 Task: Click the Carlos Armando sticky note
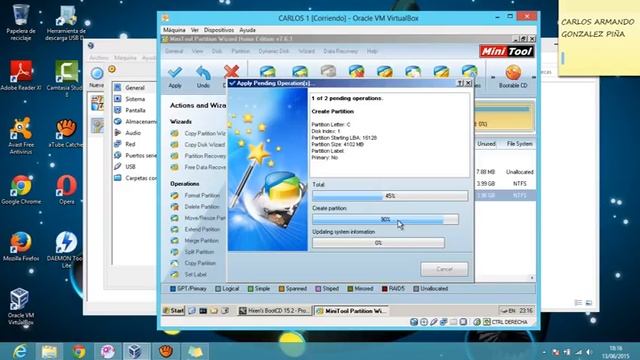click(x=599, y=38)
